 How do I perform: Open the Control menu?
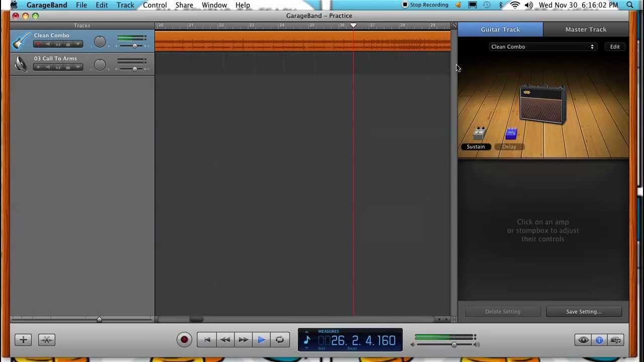154,5
